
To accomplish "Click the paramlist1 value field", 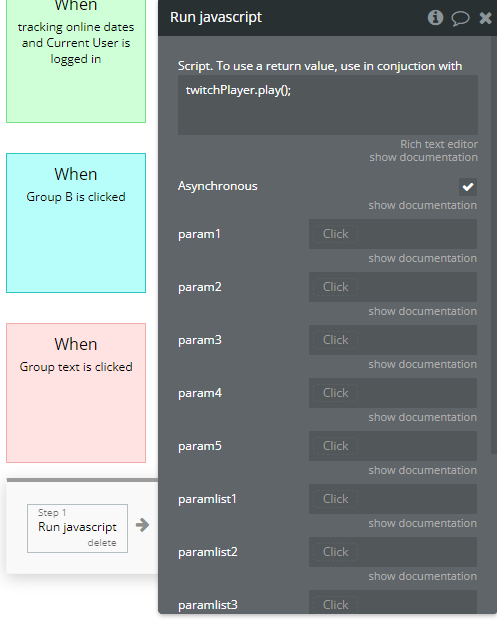I will point(393,499).
